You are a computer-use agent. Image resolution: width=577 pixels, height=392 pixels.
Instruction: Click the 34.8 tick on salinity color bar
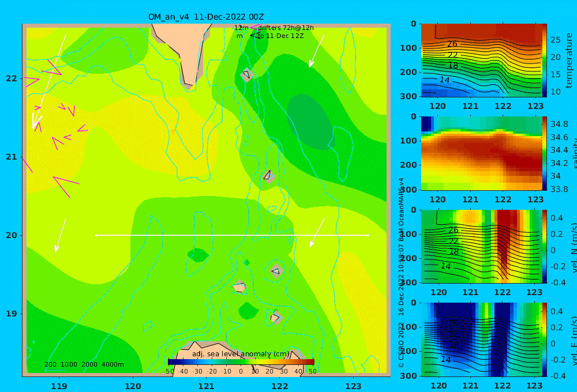[559, 124]
